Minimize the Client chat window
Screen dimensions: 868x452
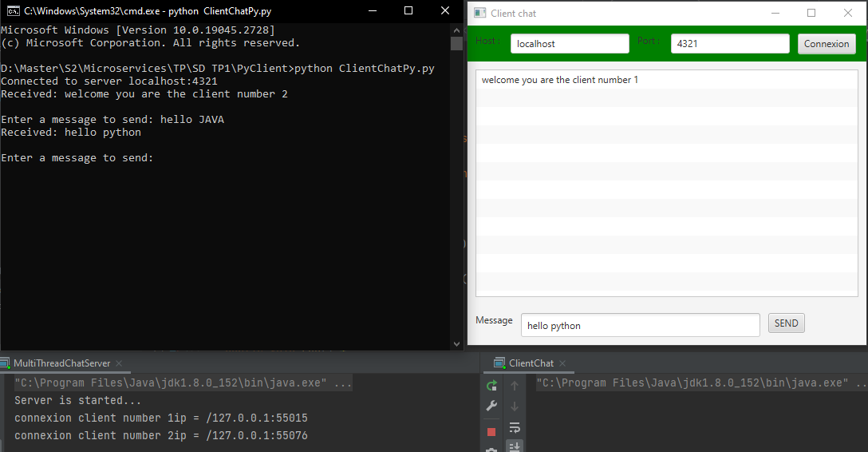click(x=775, y=13)
